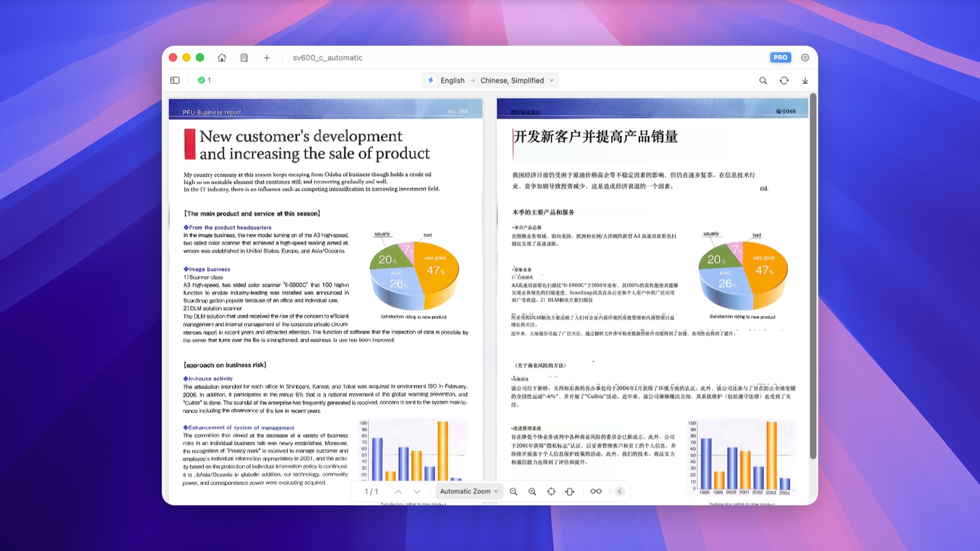980x551 pixels.
Task: Download the translated document
Action: pyautogui.click(x=805, y=80)
